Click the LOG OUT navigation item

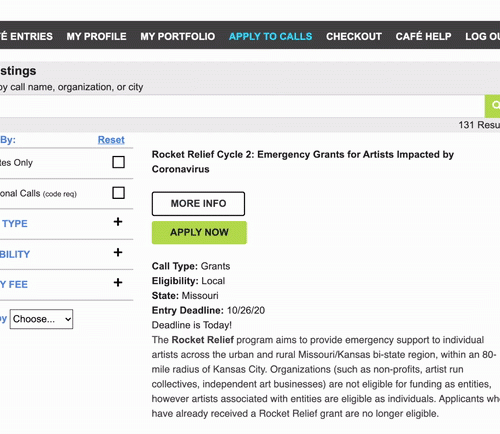[483, 36]
